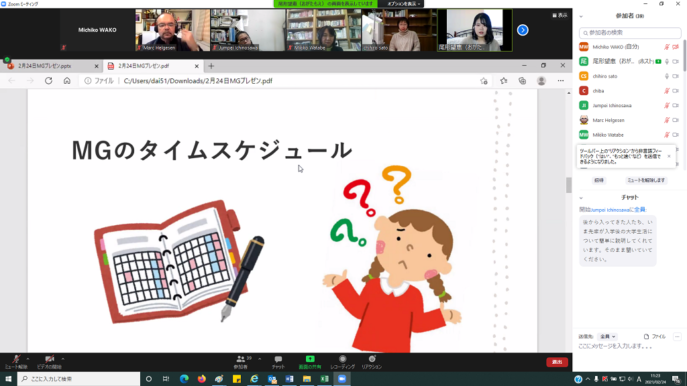Click the chat message input field
This screenshot has height=386, width=687.
(630, 347)
